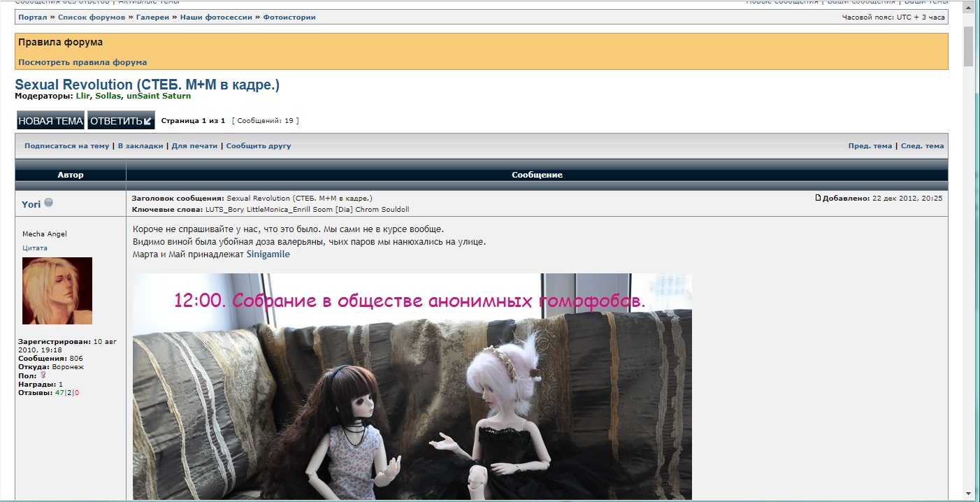
Task: Click the negative reviews count 0
Action: [x=76, y=393]
